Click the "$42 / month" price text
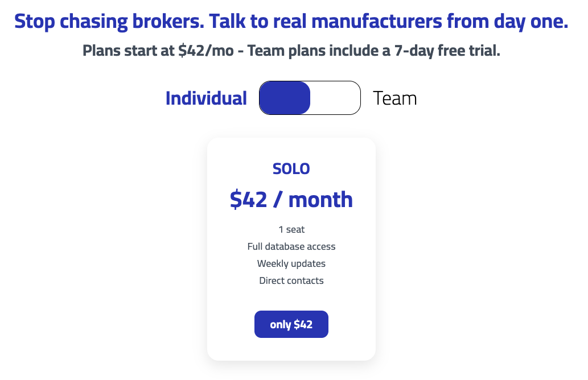Image resolution: width=588 pixels, height=380 pixels. pos(291,200)
